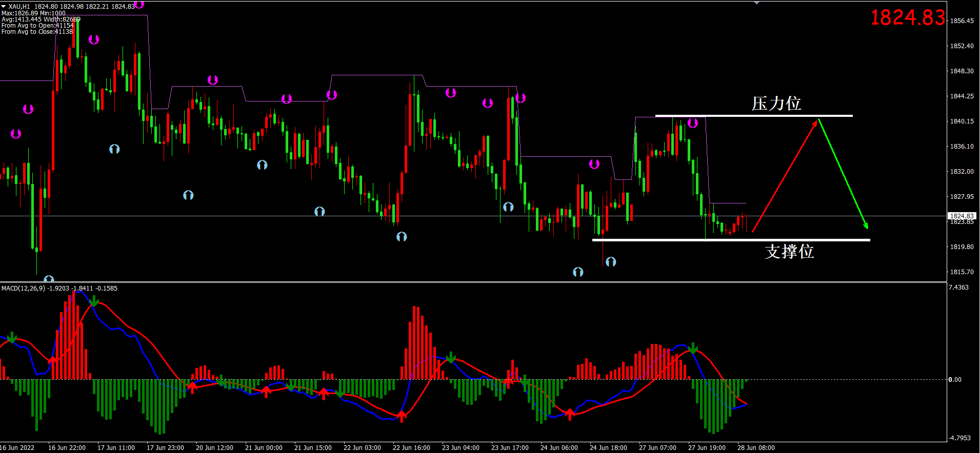This screenshot has height=453, width=980.
Task: Select the 压力位 resistance text label
Action: coord(776,104)
